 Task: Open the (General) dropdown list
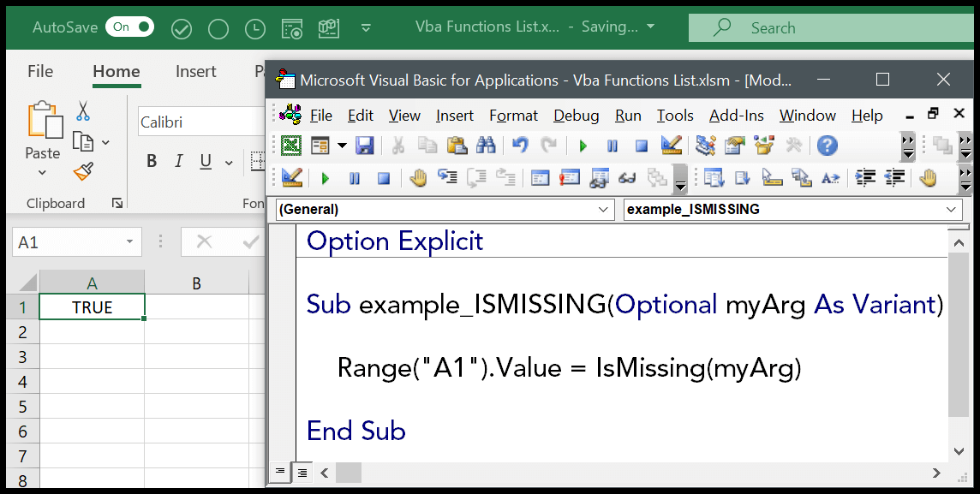pyautogui.click(x=604, y=209)
